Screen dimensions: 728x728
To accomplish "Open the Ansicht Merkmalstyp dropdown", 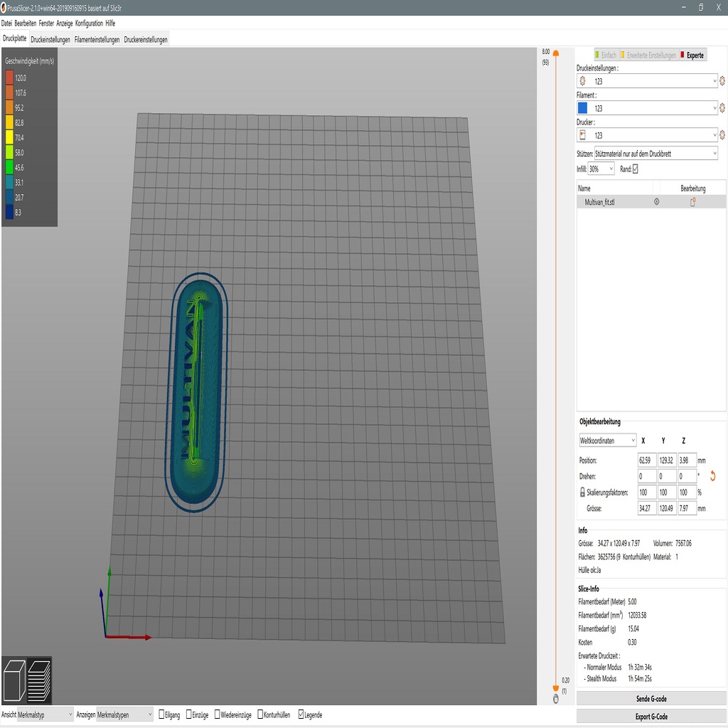I will tap(45, 714).
